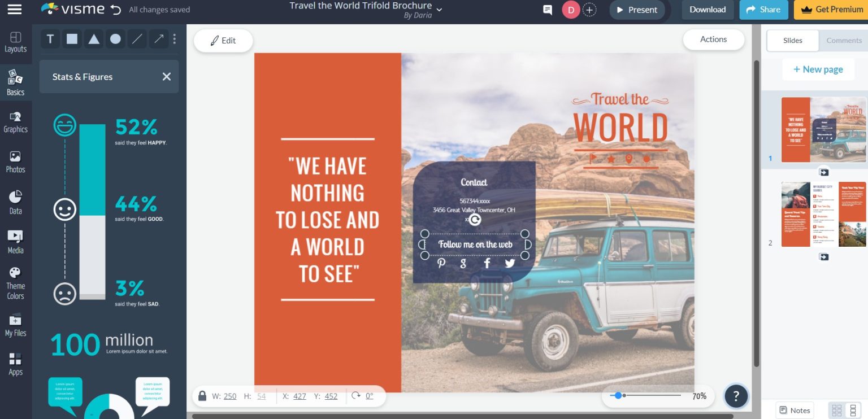
Task: Open more shape options menu
Action: (174, 38)
